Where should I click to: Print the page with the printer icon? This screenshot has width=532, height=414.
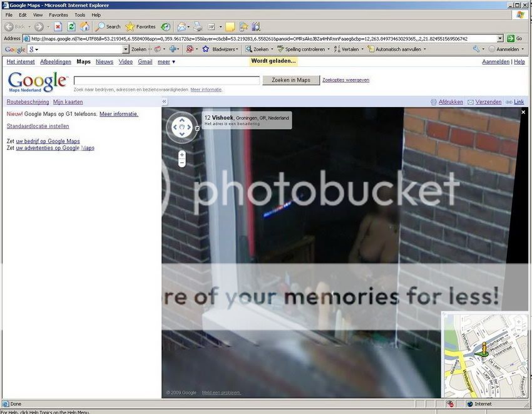[x=198, y=26]
